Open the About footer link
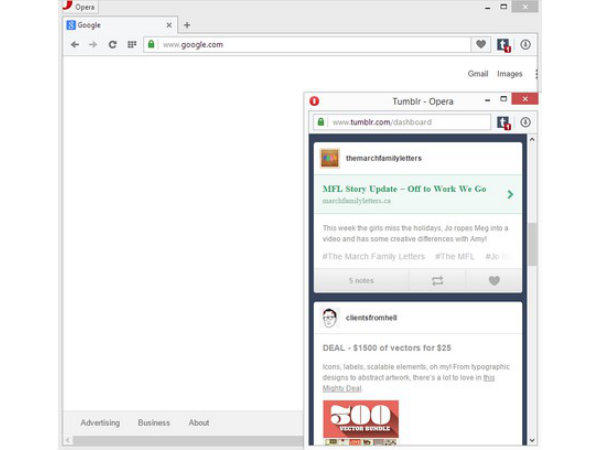600x450 pixels. click(x=199, y=423)
